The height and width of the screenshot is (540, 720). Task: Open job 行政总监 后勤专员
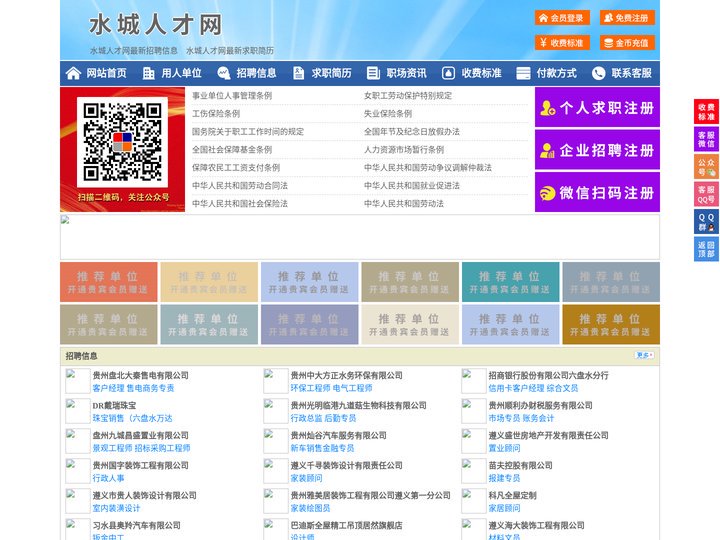coord(323,418)
